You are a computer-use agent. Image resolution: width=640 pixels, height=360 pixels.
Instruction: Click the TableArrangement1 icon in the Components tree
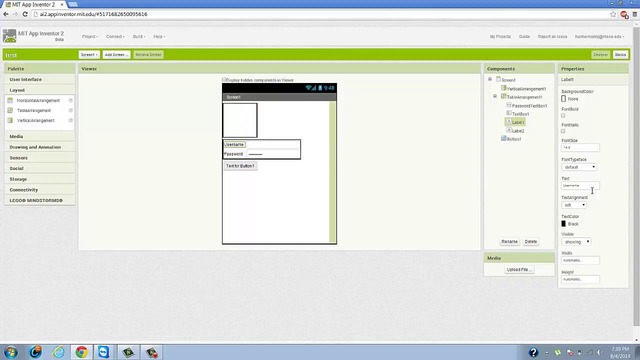pyautogui.click(x=504, y=97)
